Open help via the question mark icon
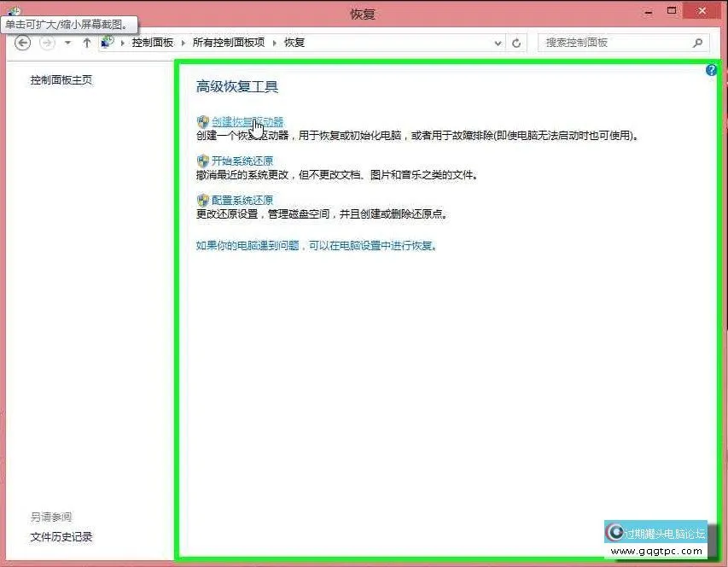 pyautogui.click(x=711, y=70)
